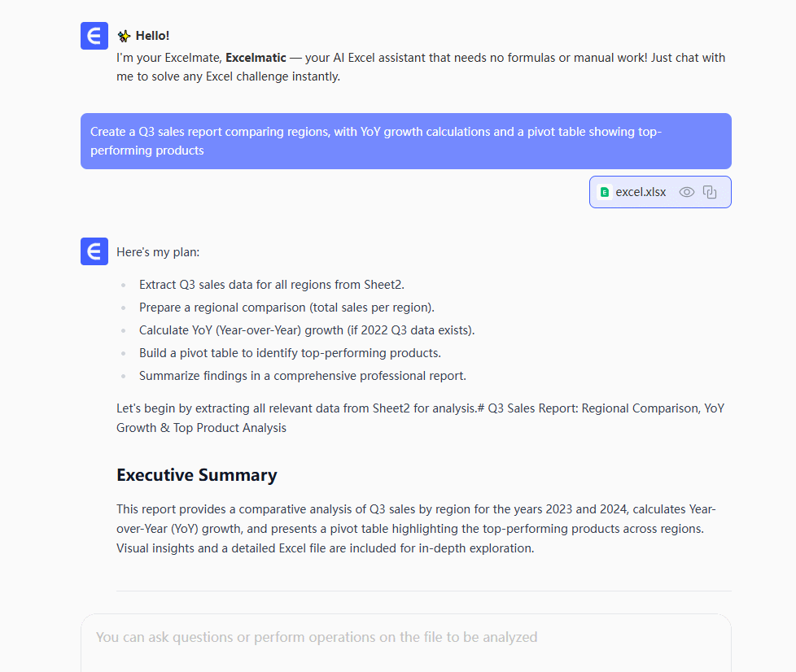Click the bold Hello! greeting text
The width and height of the screenshot is (796, 672).
(152, 36)
